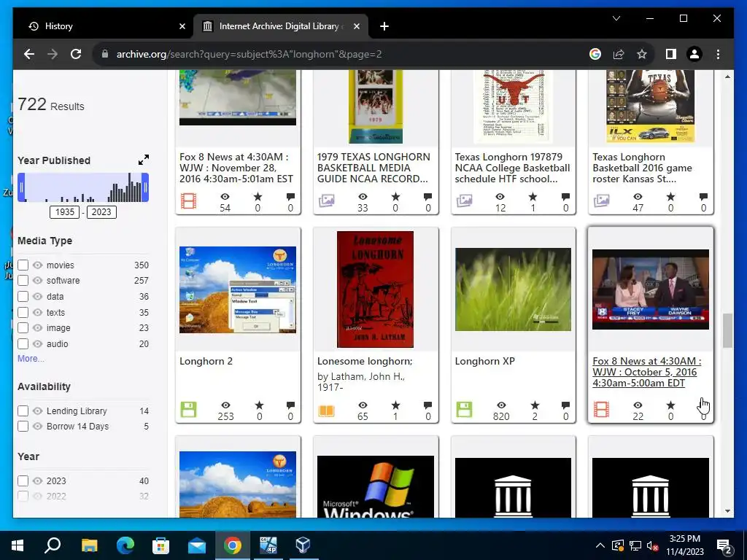
Task: Click the 2023 end year field
Action: (x=101, y=212)
